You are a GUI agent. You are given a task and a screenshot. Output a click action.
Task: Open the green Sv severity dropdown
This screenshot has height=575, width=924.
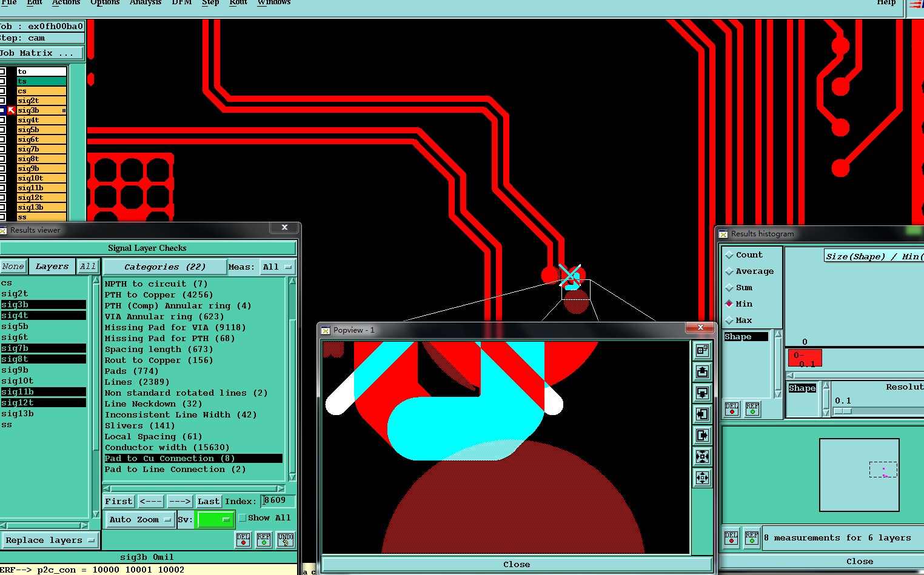[x=216, y=520]
